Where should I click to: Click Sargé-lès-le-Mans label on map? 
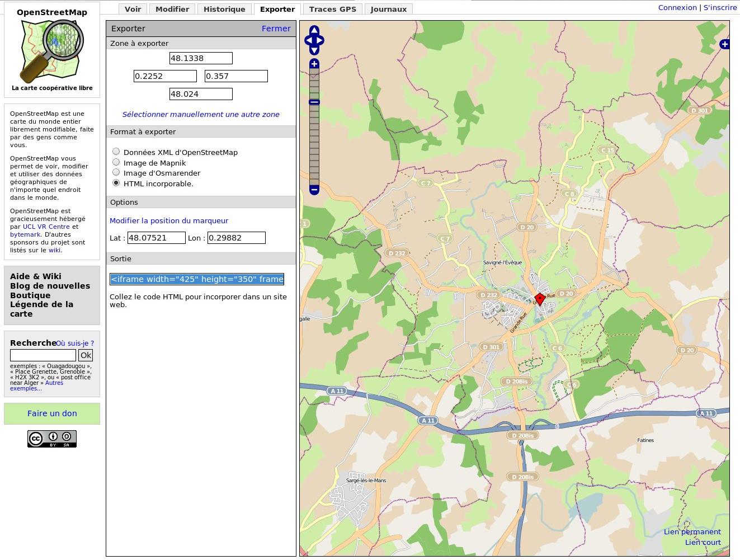(x=366, y=481)
